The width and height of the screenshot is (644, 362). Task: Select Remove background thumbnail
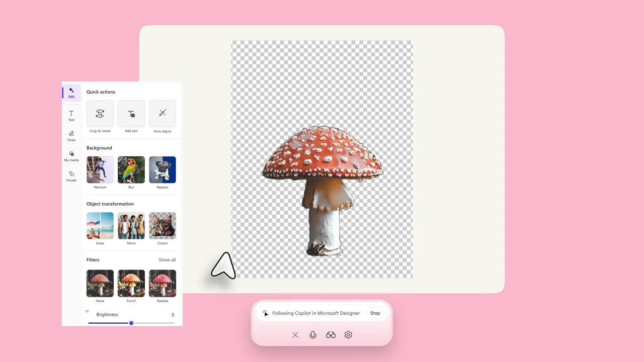pos(100,170)
